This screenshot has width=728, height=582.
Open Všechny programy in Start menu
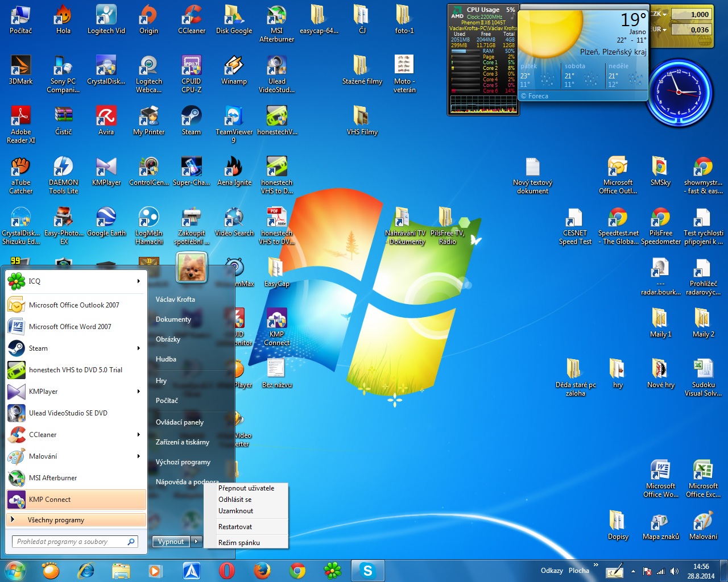point(76,519)
